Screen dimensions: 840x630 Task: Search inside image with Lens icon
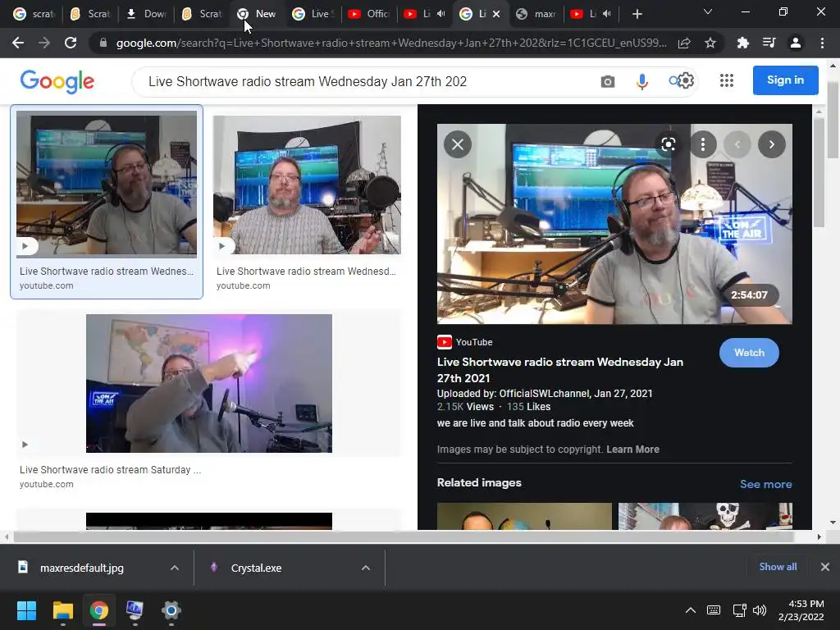pyautogui.click(x=668, y=144)
